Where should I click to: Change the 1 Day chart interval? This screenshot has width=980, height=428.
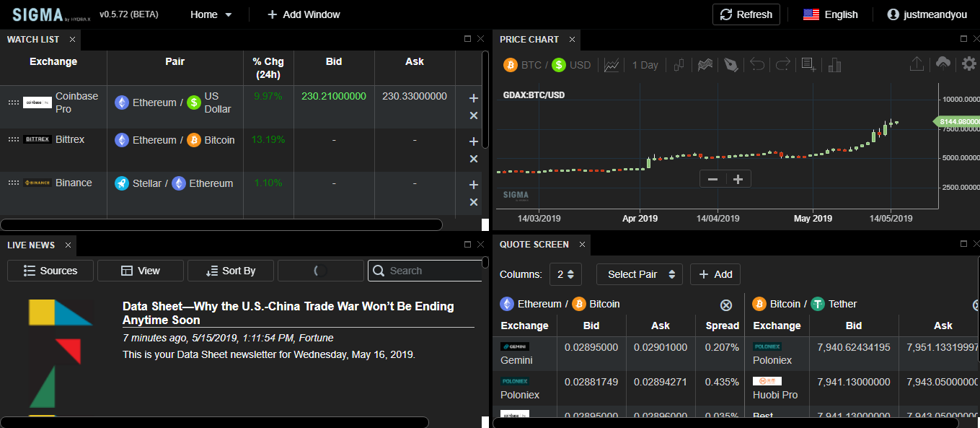coord(645,65)
